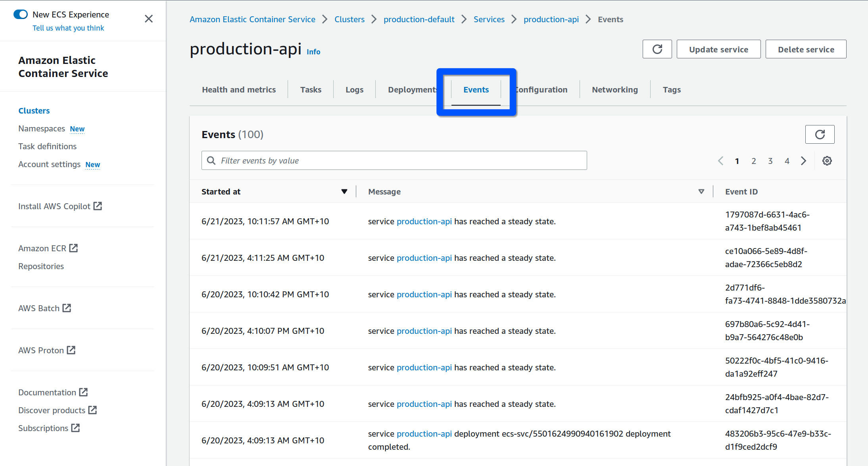
Task: Click the Delete service button
Action: point(806,49)
